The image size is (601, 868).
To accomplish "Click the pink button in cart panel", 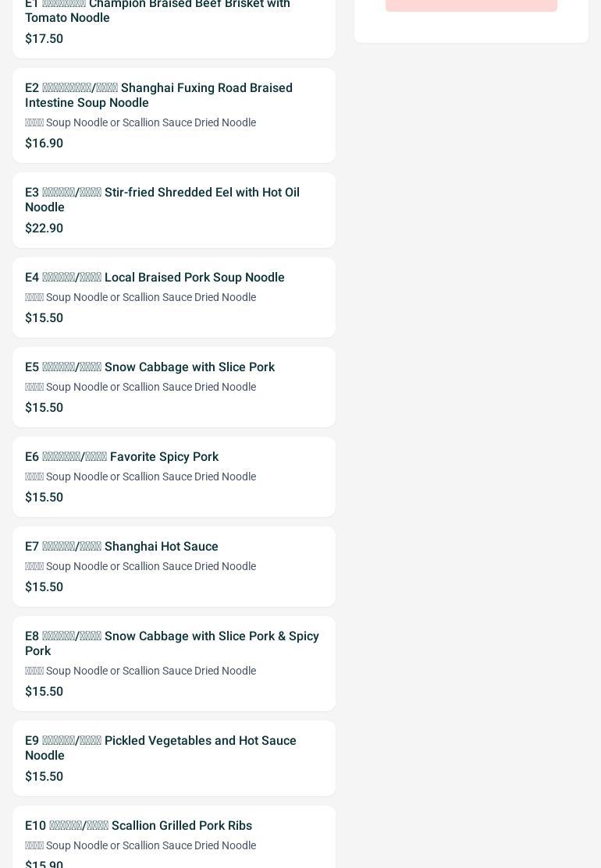I will tap(471, 5).
